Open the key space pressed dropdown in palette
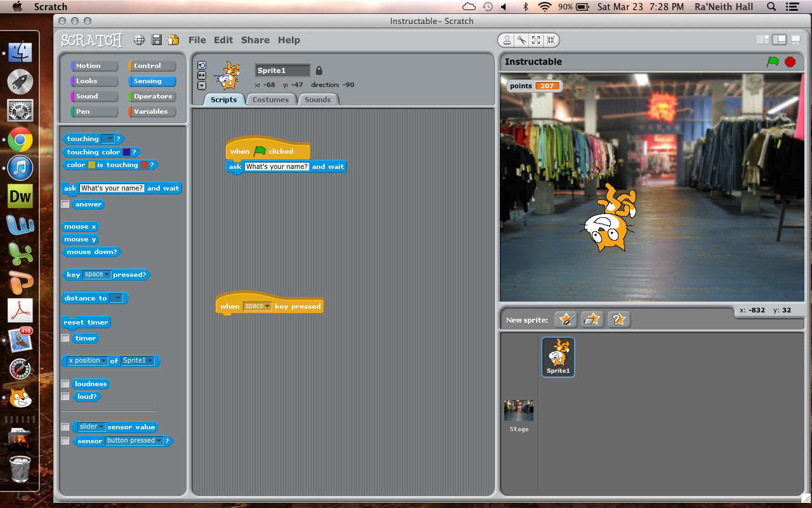This screenshot has width=812, height=508. 97,275
